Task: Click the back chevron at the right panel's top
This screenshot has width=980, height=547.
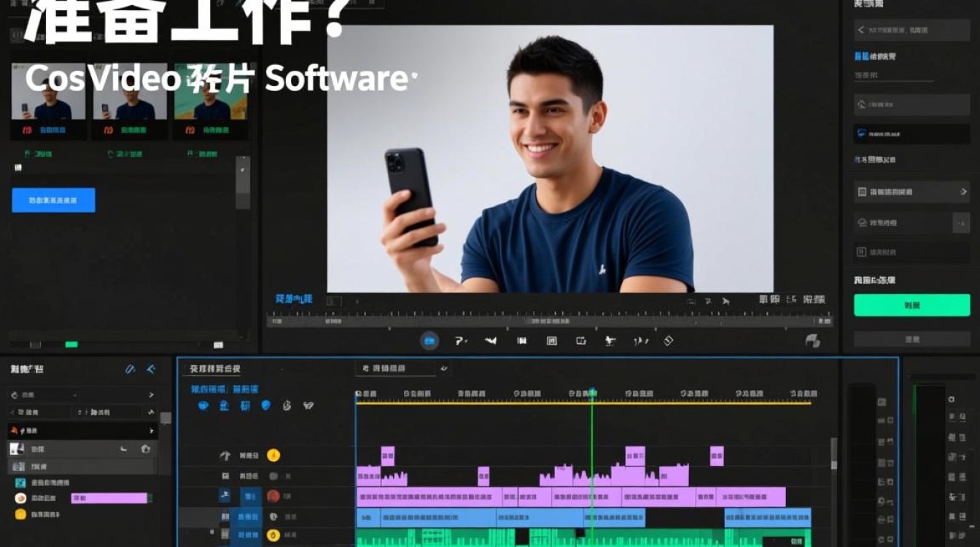Action: click(861, 30)
